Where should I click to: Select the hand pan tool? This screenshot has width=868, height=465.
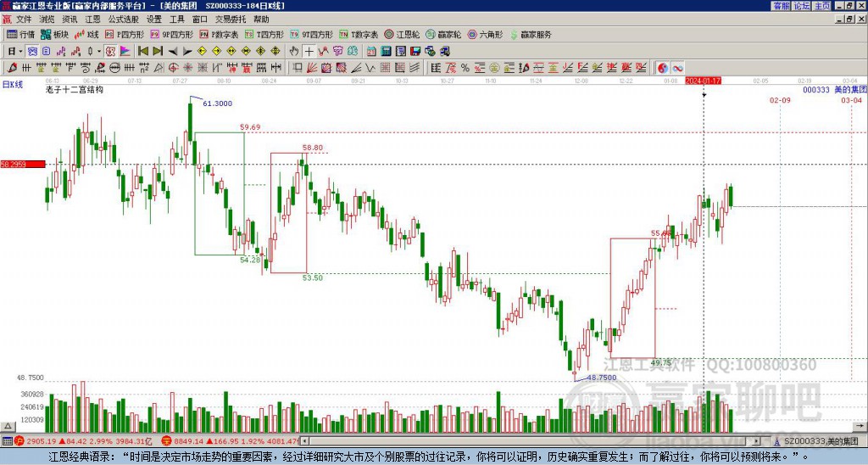tap(294, 51)
